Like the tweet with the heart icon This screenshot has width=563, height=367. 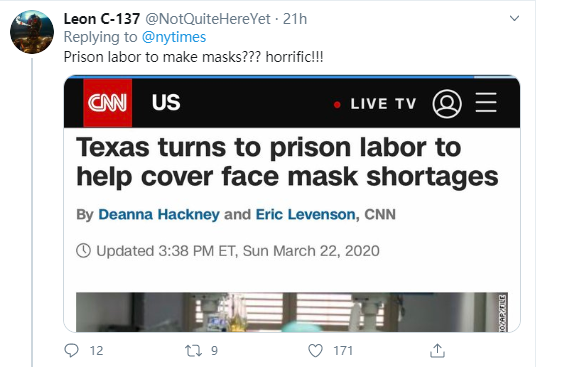[x=316, y=350]
